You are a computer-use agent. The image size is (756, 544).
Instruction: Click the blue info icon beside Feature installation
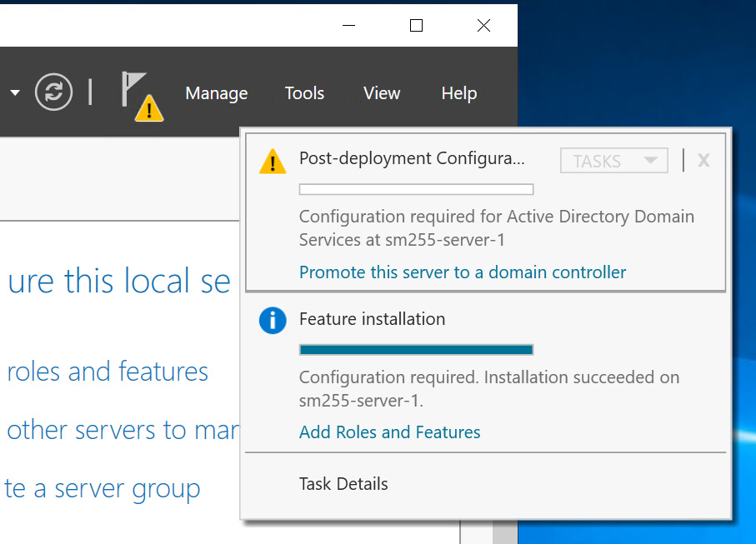(x=273, y=321)
